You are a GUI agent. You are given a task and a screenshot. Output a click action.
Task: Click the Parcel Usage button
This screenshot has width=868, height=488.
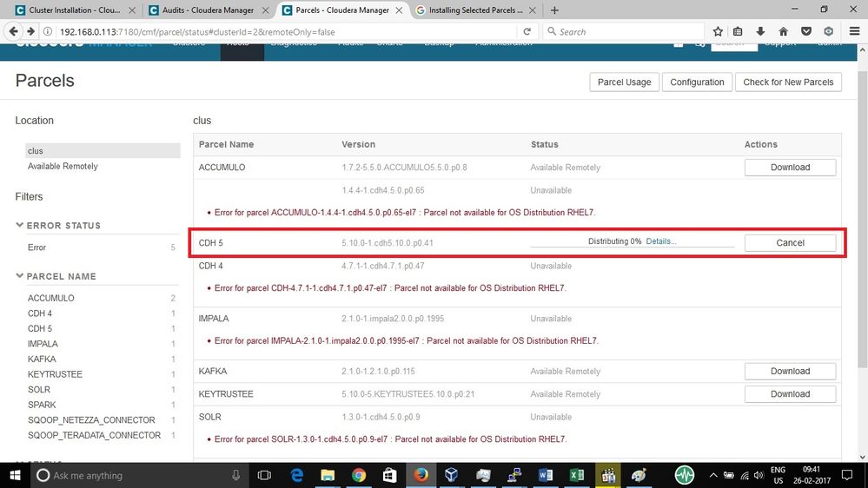[x=624, y=82]
